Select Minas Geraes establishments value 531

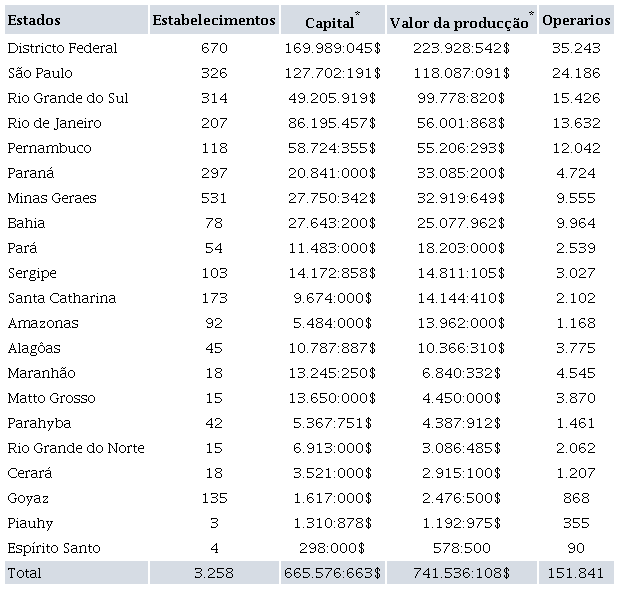pos(213,198)
